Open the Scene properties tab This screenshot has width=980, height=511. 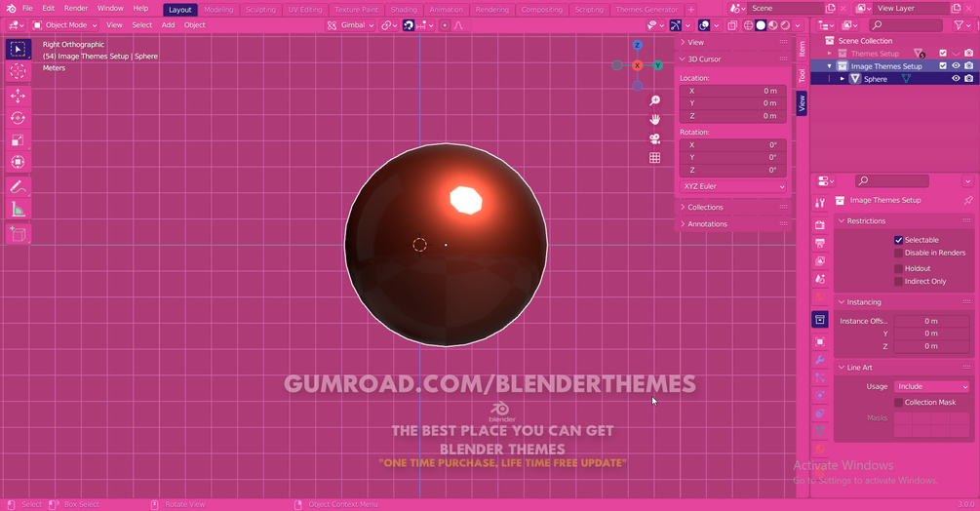point(820,279)
